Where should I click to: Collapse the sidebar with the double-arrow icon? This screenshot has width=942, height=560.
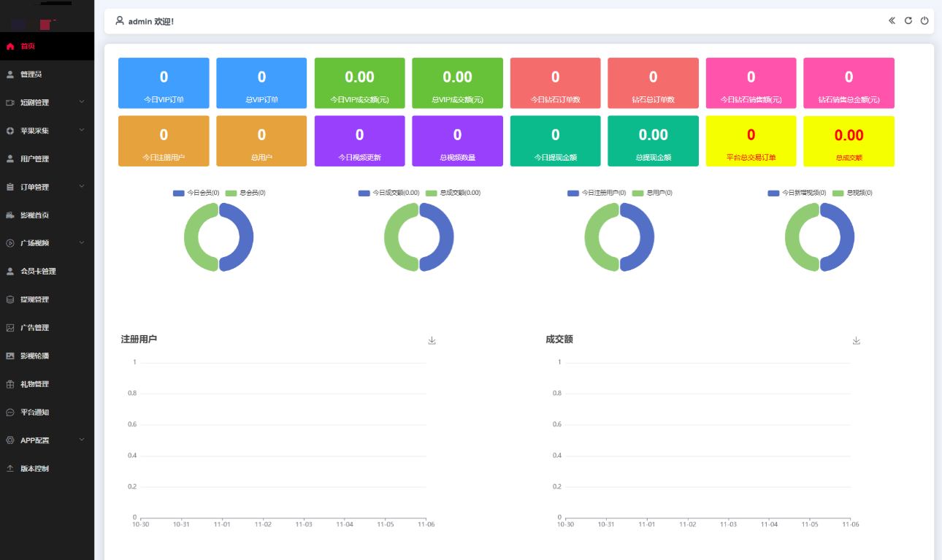point(892,20)
